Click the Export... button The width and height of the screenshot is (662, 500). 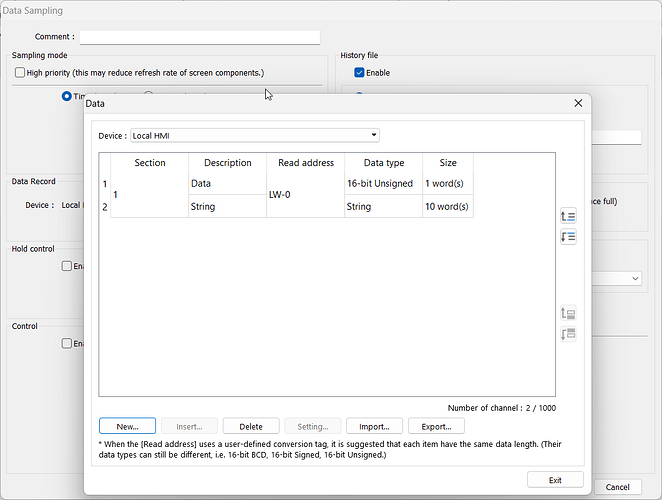pyautogui.click(x=436, y=426)
